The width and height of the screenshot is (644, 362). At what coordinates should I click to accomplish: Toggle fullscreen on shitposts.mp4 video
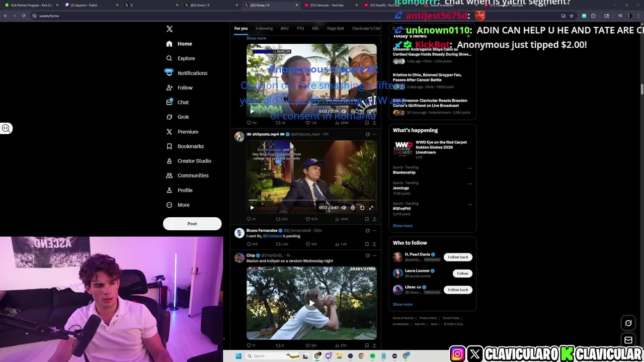(371, 208)
